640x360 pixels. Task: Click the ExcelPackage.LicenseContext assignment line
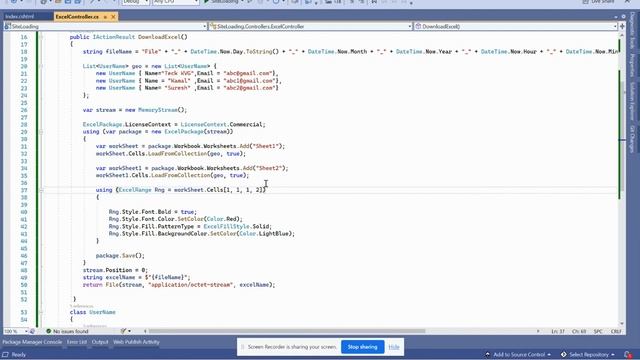point(174,124)
